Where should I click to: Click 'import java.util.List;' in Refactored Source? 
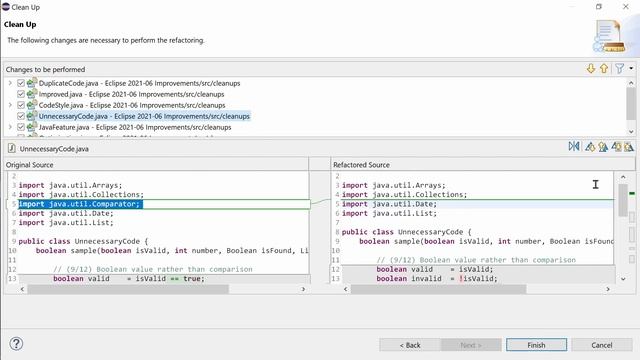[389, 213]
